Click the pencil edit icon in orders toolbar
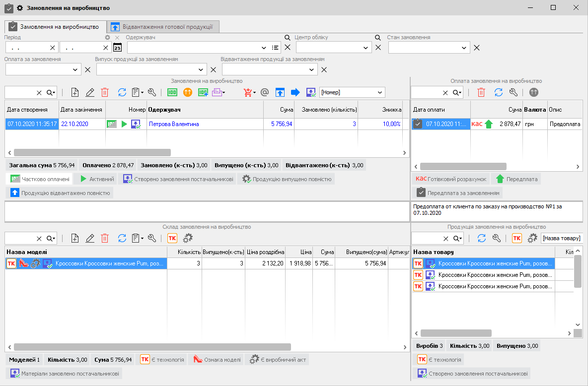The height and width of the screenshot is (386, 588). (x=90, y=92)
